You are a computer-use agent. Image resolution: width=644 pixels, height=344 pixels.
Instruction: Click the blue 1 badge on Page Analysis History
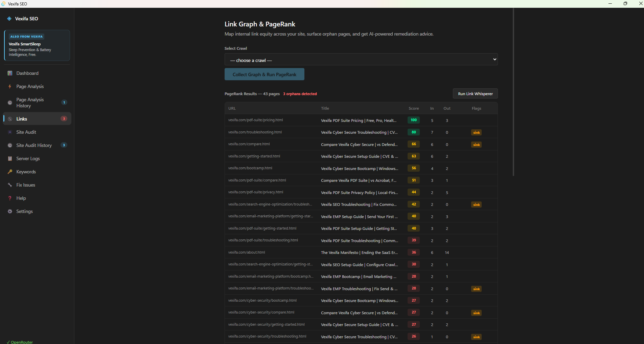click(64, 102)
